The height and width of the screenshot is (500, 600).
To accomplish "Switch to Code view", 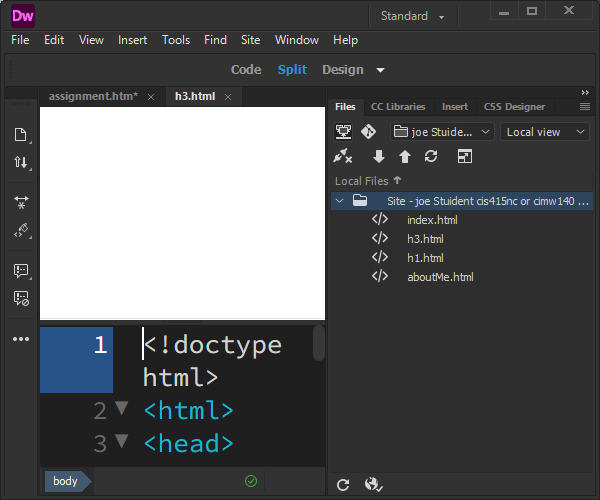I will [246, 70].
